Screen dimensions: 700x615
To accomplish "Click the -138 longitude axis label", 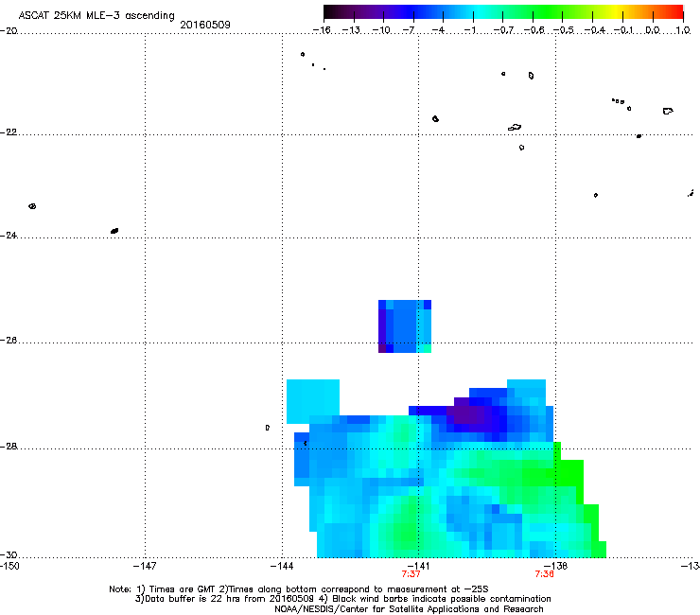I will (555, 566).
